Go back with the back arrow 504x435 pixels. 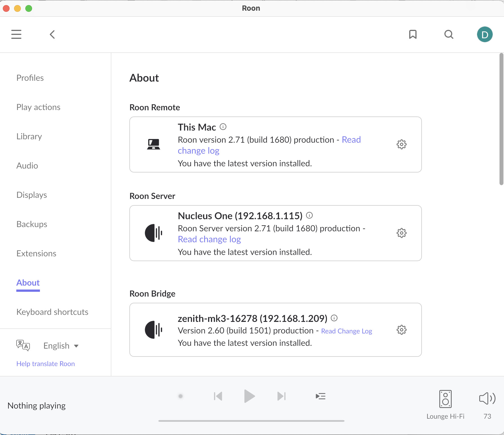click(52, 34)
